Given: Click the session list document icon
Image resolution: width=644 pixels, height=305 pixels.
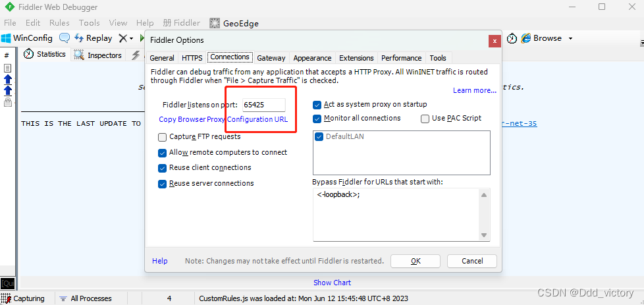Looking at the screenshot, I should tap(7, 69).
